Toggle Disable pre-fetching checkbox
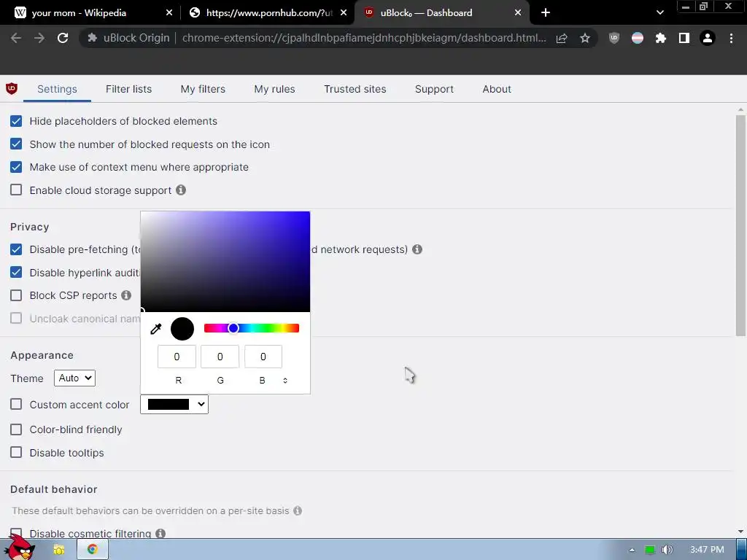 point(16,249)
